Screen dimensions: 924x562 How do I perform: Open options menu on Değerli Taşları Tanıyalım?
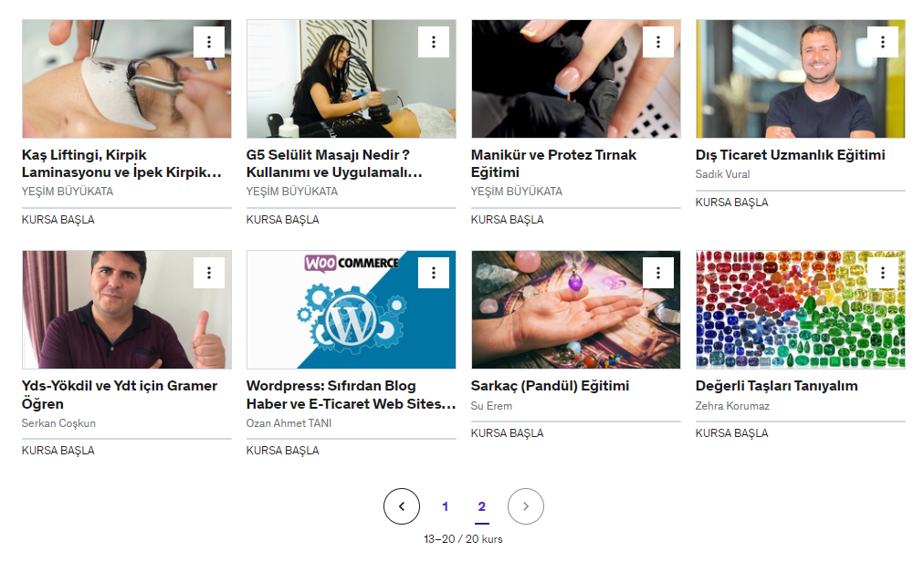tap(883, 273)
